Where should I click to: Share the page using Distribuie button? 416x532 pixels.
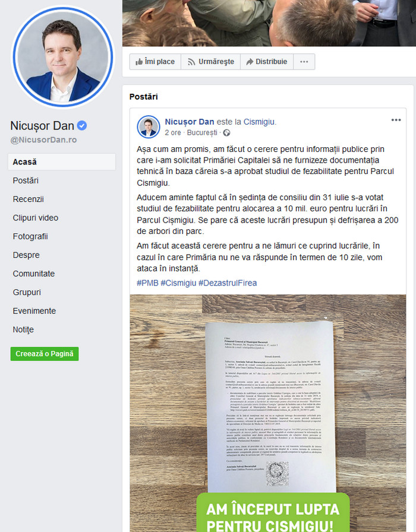click(x=267, y=62)
